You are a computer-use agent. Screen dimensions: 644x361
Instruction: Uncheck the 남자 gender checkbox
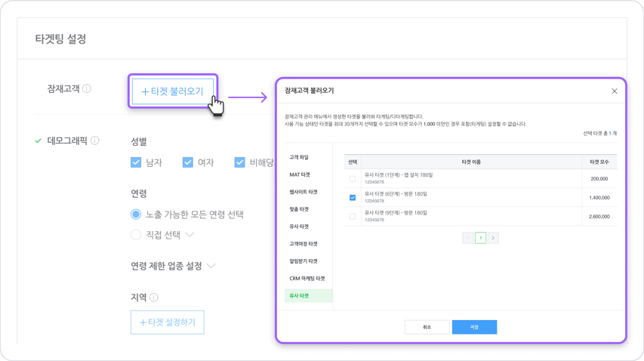(136, 162)
